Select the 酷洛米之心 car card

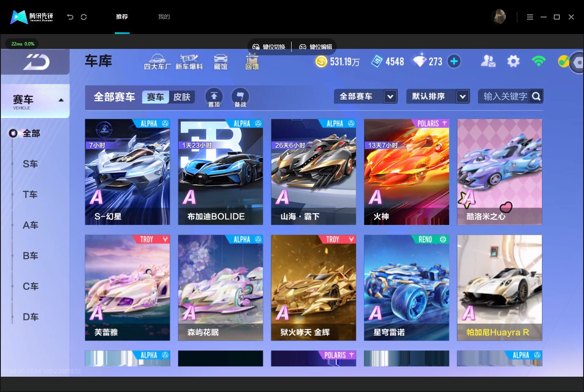(500, 172)
